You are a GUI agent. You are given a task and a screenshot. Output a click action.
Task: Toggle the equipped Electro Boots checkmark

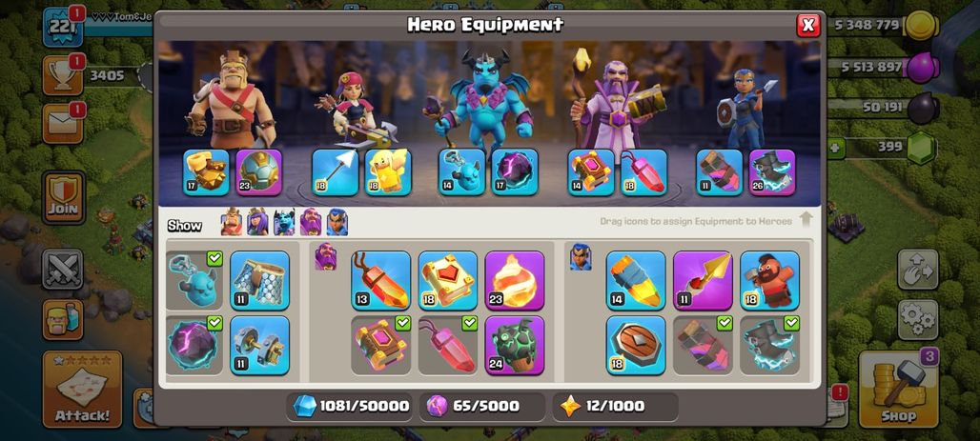coord(791,323)
